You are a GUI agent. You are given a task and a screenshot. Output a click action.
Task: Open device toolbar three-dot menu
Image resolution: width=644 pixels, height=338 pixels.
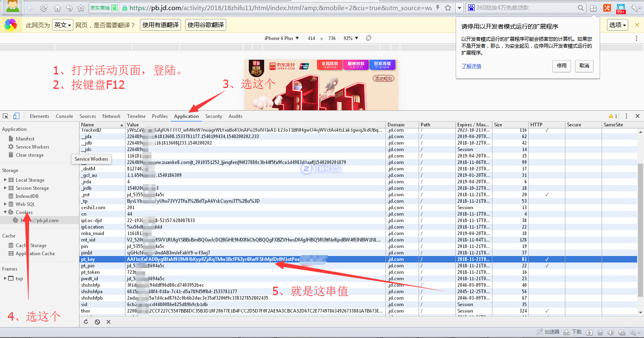(636, 38)
